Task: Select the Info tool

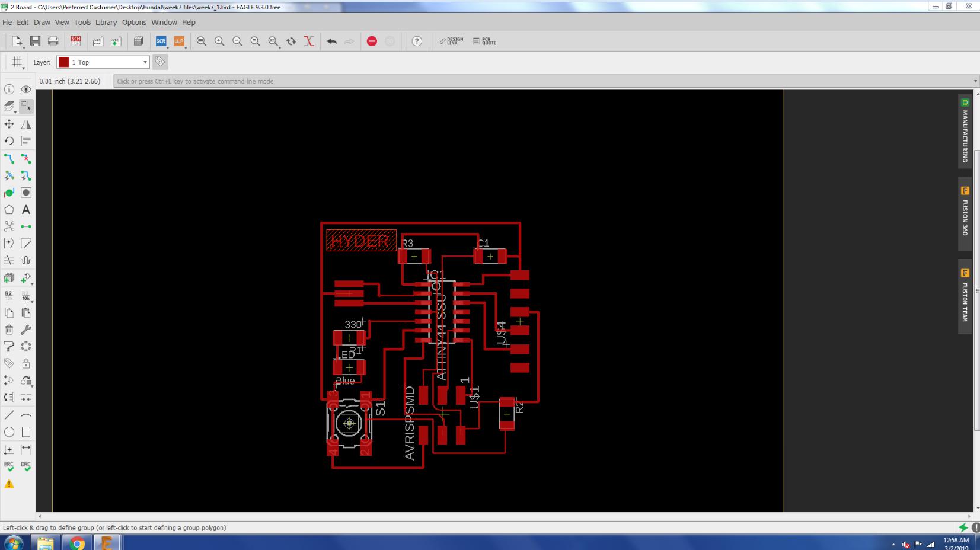Action: (9, 89)
